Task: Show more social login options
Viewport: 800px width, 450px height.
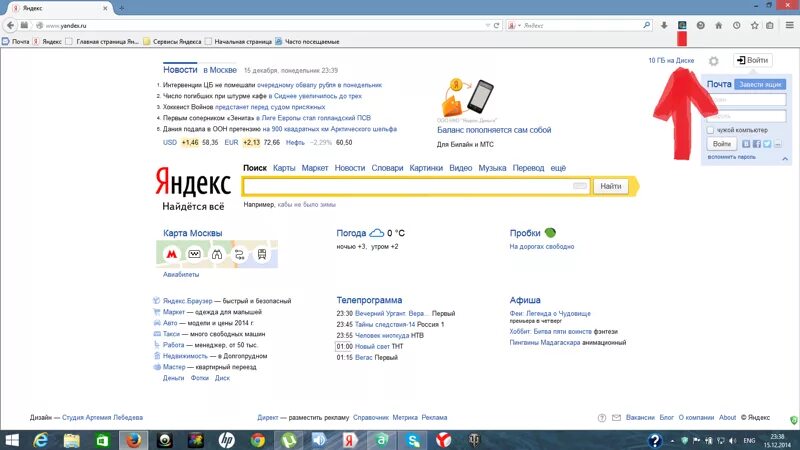Action: (778, 144)
